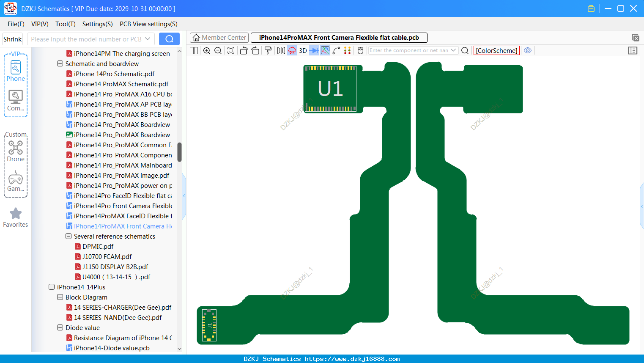The width and height of the screenshot is (644, 363).
Task: Click the mouse settings icon
Action: 361,50
